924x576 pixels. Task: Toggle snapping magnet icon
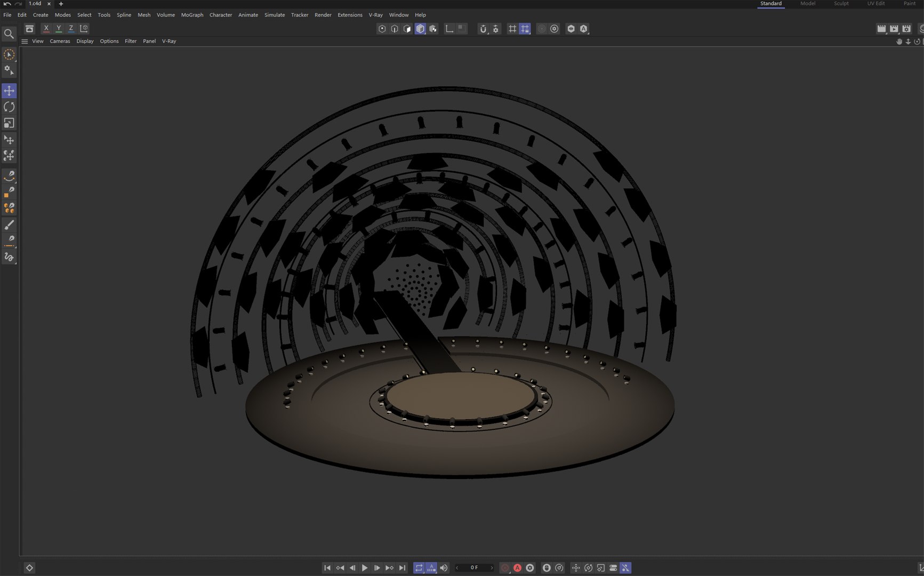pyautogui.click(x=483, y=29)
